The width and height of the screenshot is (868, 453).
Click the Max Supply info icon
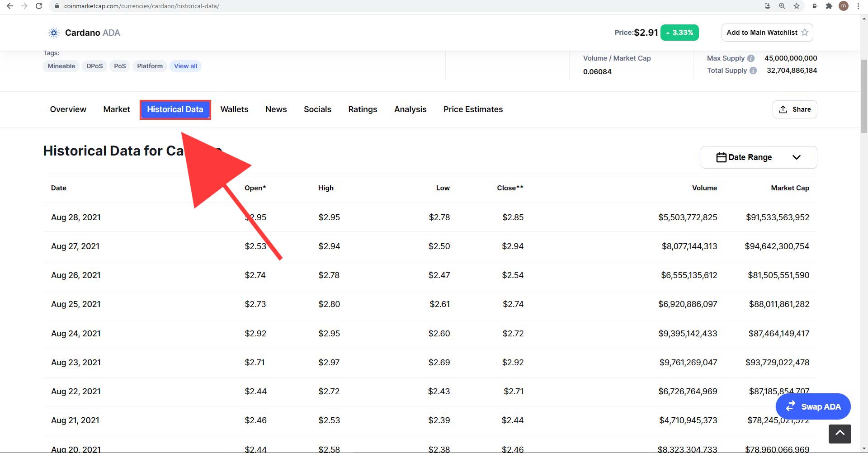coord(751,58)
